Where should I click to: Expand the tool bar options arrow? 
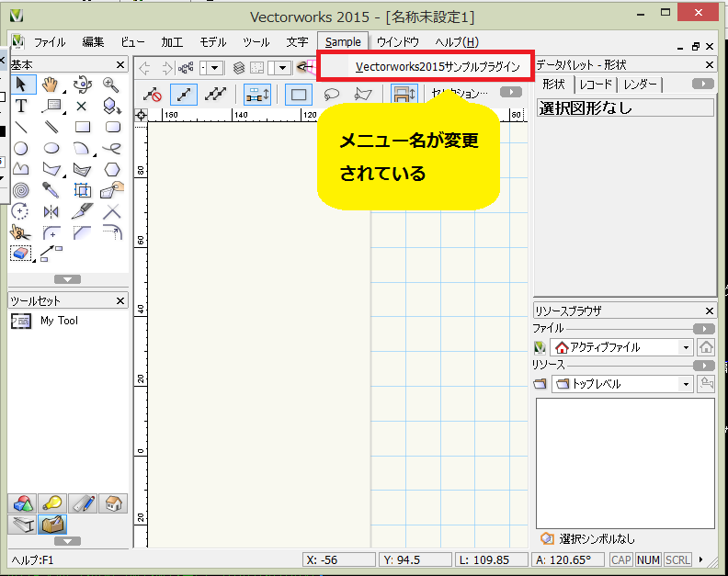511,92
